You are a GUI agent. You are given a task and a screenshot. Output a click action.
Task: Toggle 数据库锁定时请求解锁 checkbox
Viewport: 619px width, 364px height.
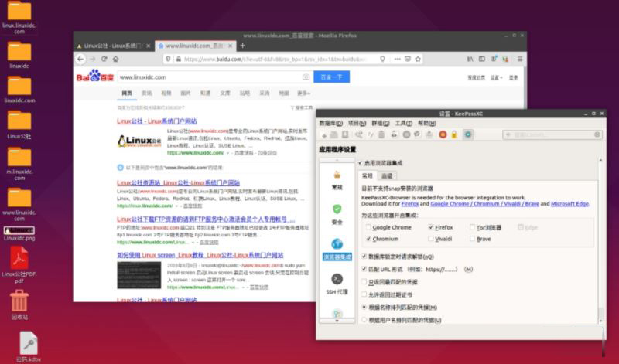[x=364, y=257]
